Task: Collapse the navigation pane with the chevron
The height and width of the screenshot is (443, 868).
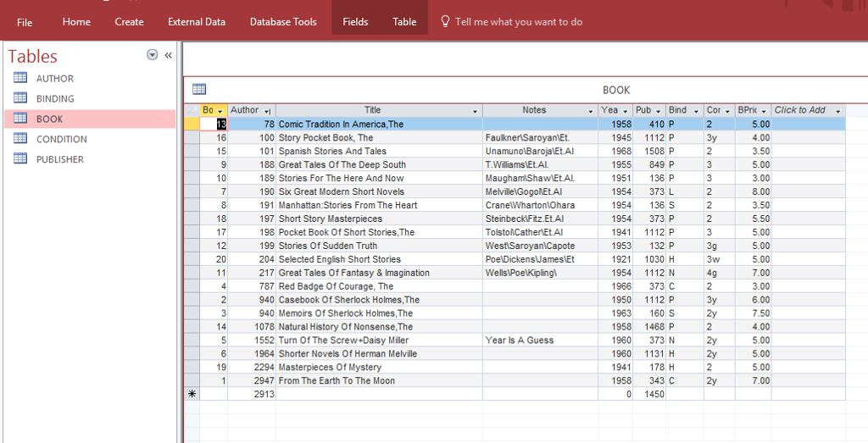Action: point(168,55)
